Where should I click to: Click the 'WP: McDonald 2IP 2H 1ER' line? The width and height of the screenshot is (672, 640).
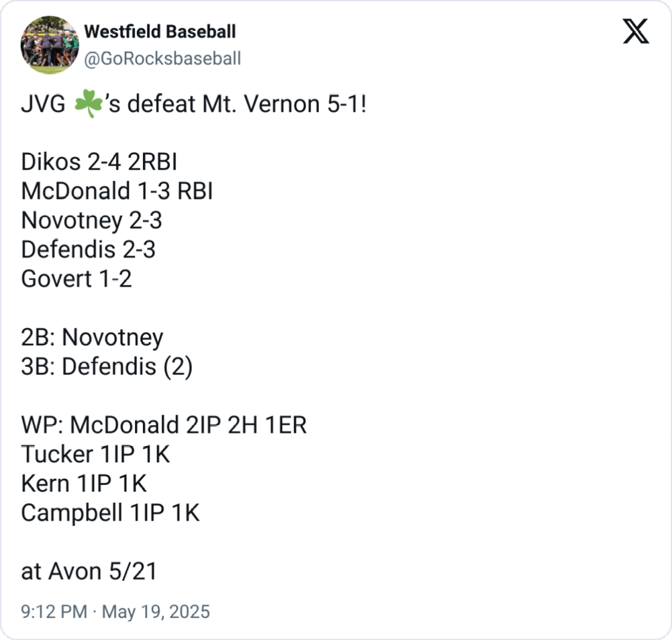pyautogui.click(x=164, y=425)
